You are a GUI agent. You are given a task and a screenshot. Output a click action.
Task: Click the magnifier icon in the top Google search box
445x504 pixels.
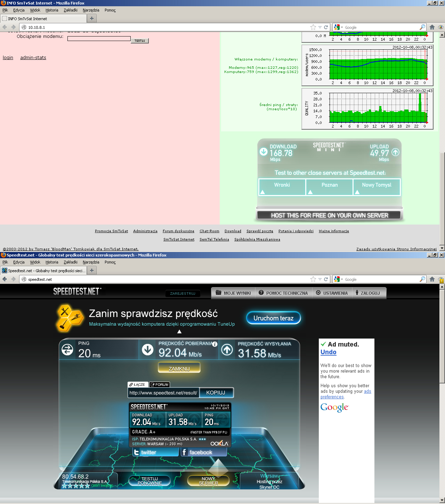click(422, 27)
